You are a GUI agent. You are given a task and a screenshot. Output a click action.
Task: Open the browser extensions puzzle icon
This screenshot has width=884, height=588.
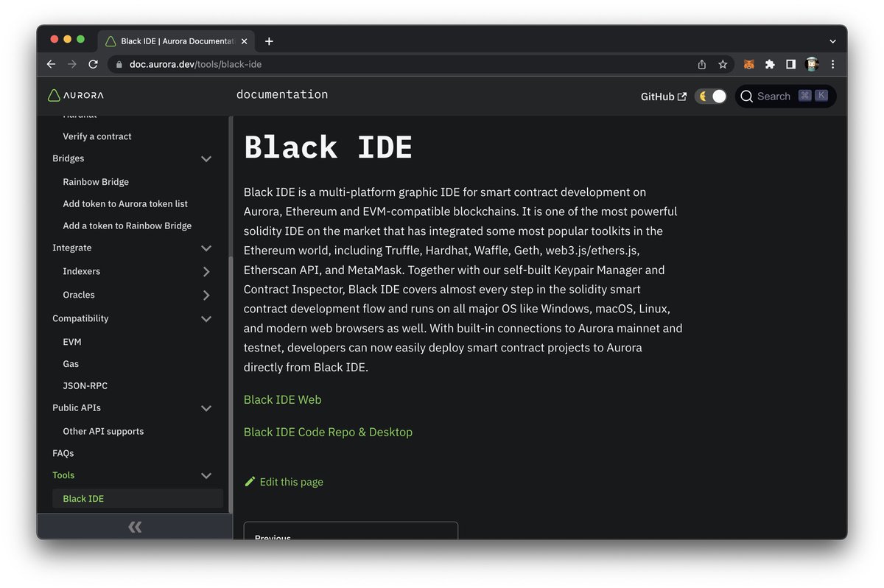tap(769, 64)
